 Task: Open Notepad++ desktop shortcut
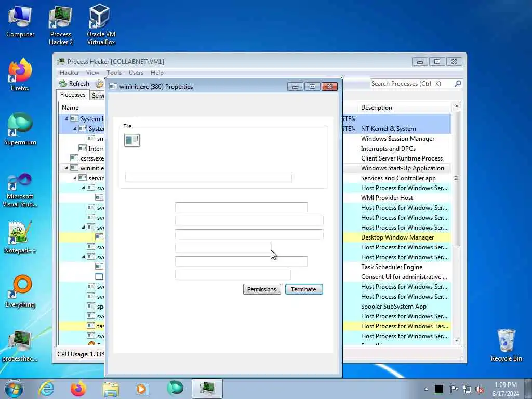[x=20, y=237]
